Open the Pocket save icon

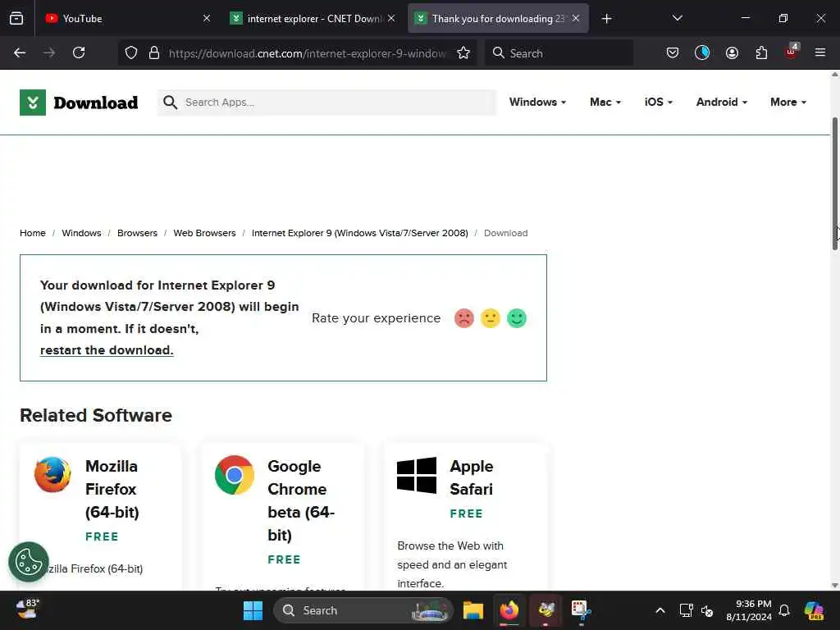[x=673, y=52]
